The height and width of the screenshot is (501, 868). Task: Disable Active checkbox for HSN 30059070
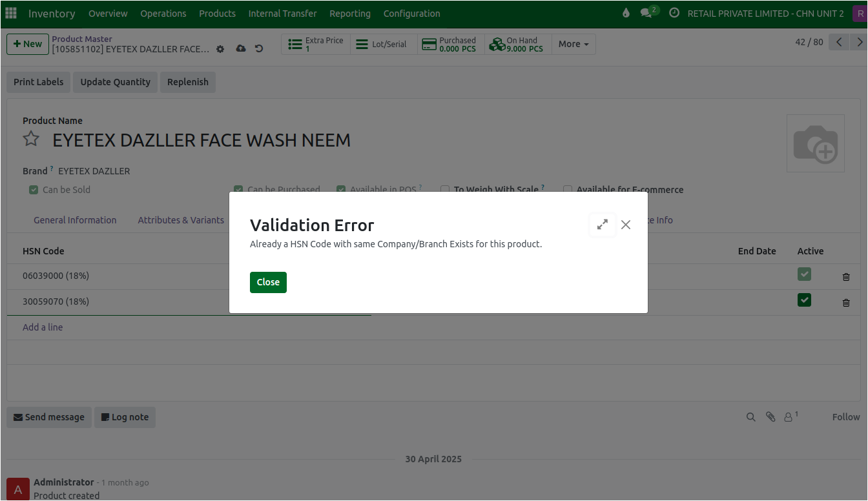tap(804, 300)
